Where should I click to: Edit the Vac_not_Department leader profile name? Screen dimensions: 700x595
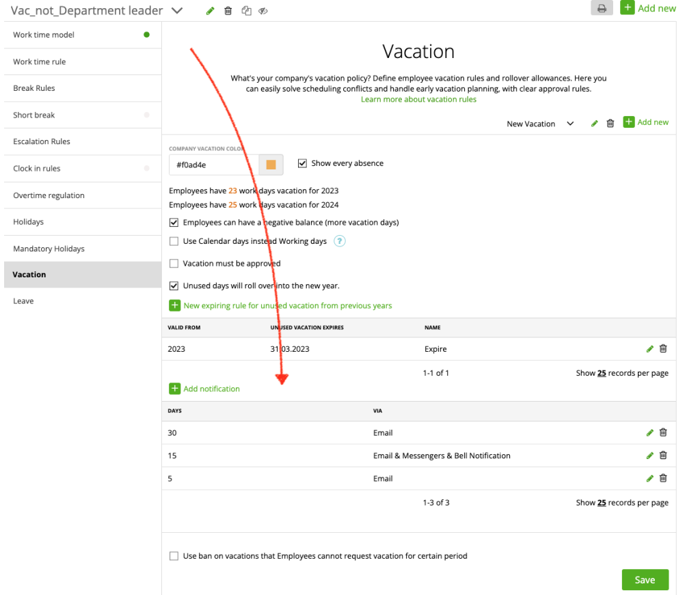tap(211, 11)
